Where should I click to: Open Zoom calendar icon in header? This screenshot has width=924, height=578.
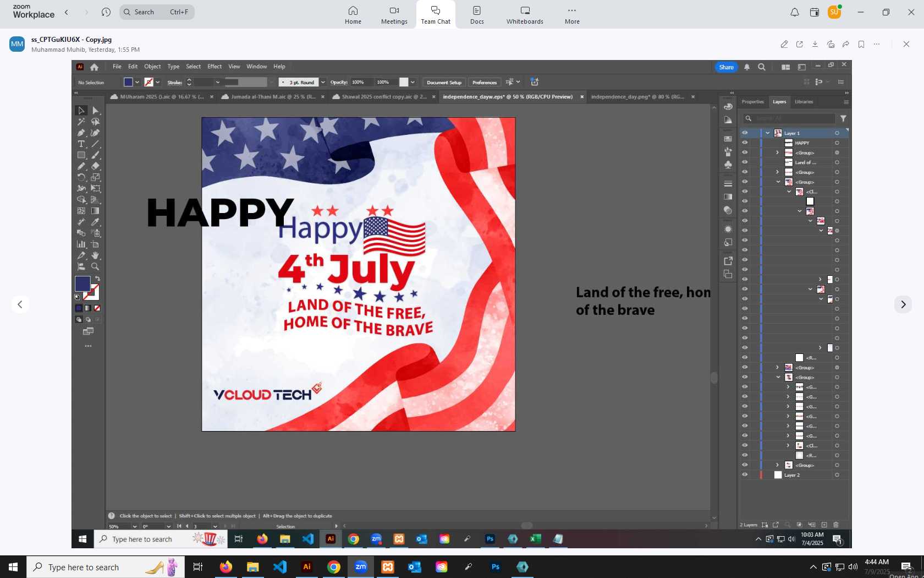tap(815, 12)
